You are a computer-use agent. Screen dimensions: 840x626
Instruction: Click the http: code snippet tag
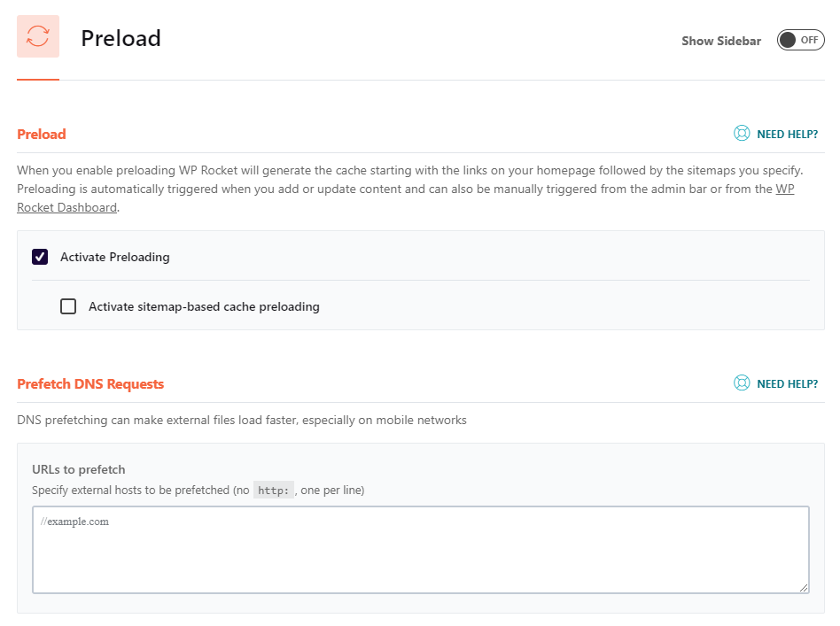click(x=273, y=490)
